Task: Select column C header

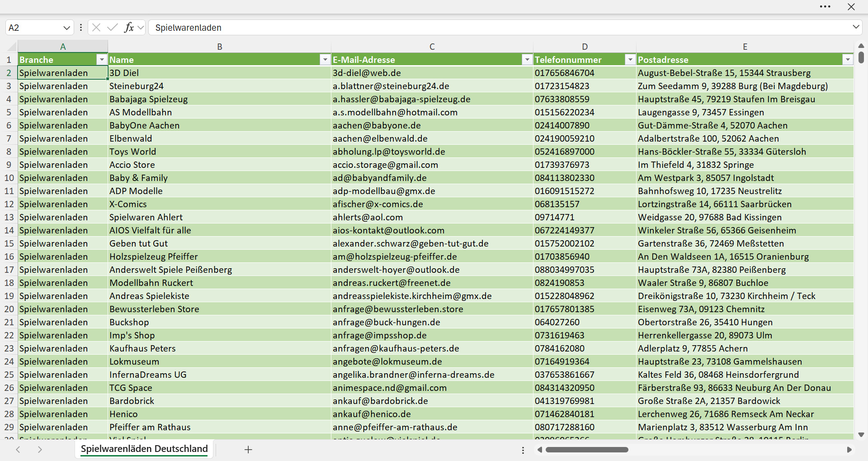Action: click(432, 47)
